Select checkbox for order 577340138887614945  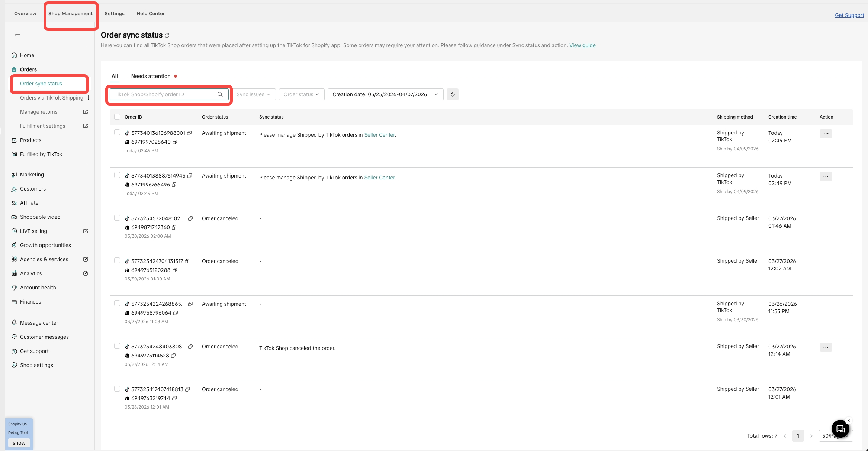(x=117, y=175)
